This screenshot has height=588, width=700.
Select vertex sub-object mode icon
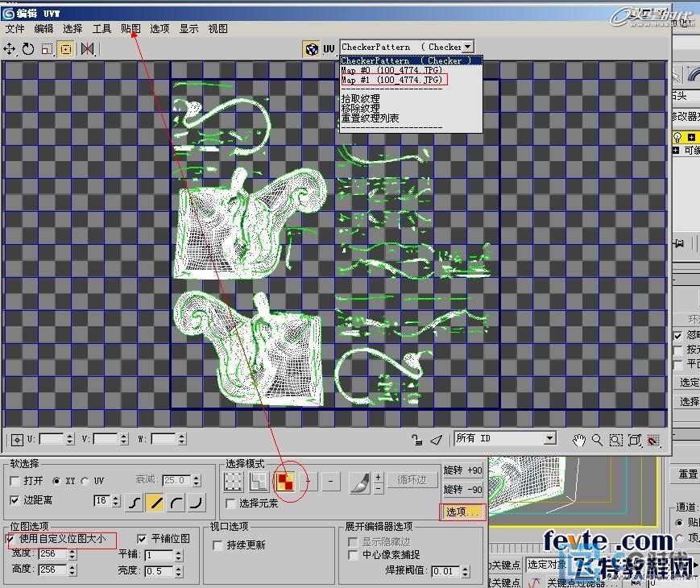tap(233, 482)
